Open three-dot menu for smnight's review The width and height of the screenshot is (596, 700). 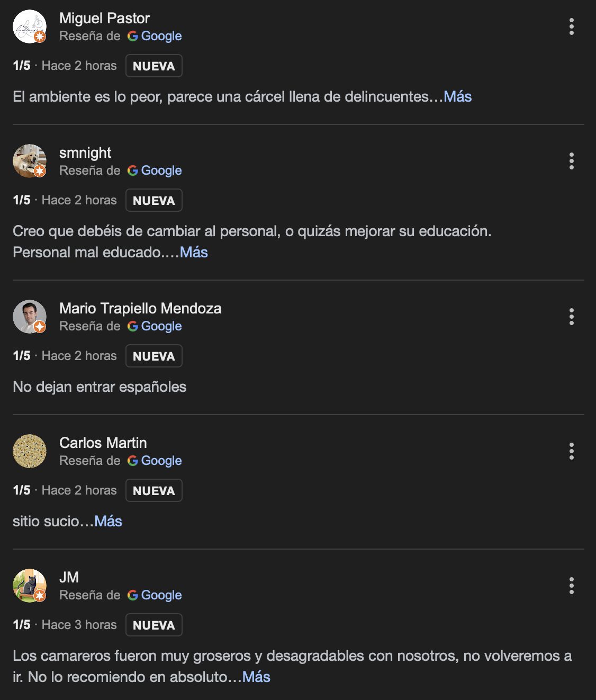571,161
